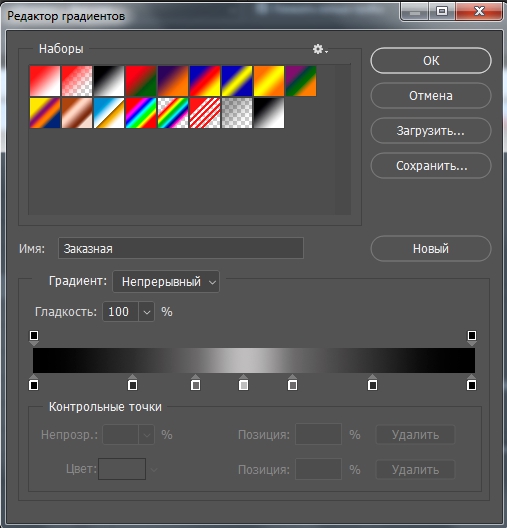This screenshot has width=507, height=528.
Task: Pick the copper gradient preset
Action: (x=77, y=113)
